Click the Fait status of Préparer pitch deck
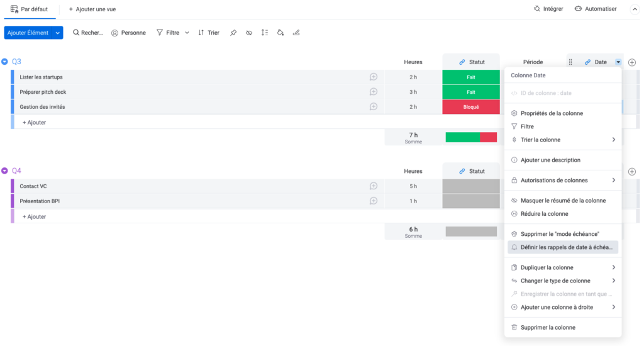 [471, 92]
